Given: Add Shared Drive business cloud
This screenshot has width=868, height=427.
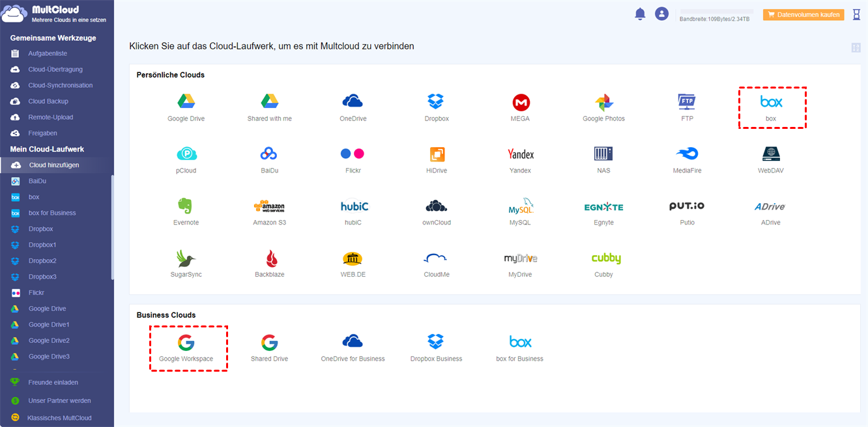Looking at the screenshot, I should 270,348.
